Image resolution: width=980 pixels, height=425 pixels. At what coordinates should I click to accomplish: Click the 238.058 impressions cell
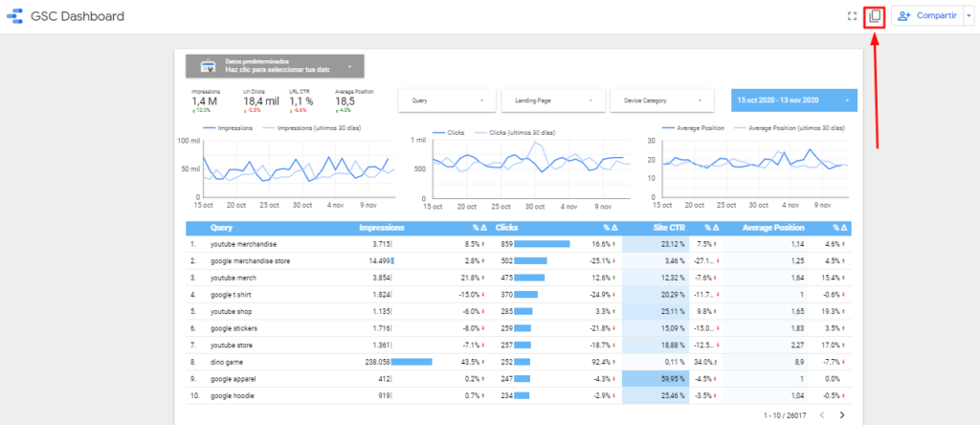click(377, 363)
